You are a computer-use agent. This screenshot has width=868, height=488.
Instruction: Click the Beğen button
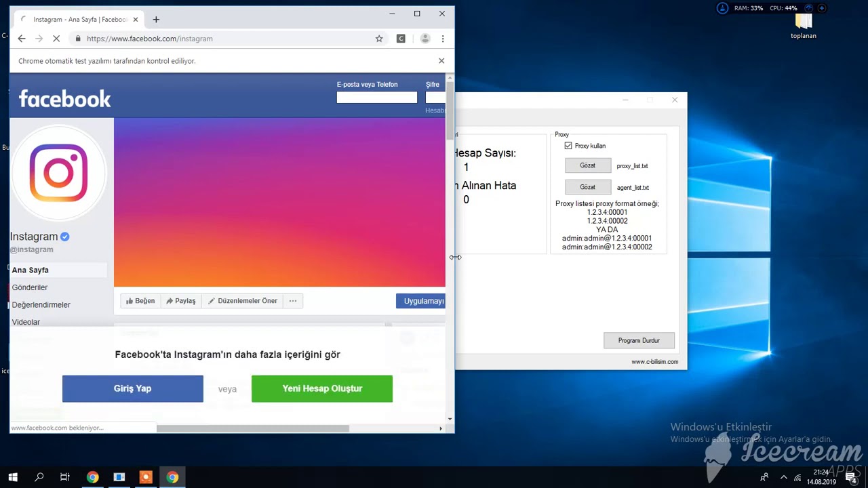140,301
